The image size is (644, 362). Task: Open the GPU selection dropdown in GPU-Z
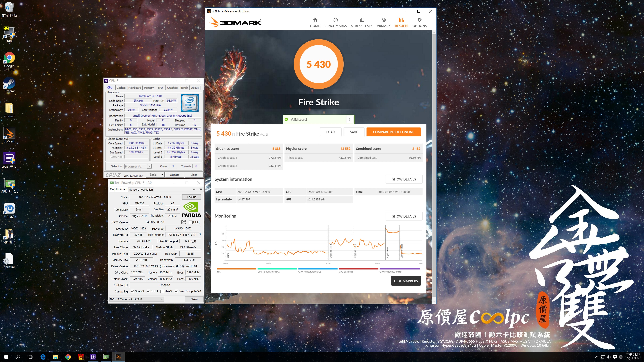137,299
